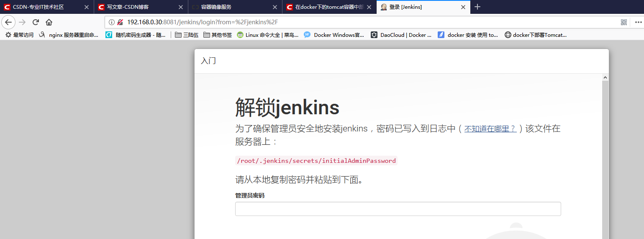Reload the current page
The image size is (644, 239).
[x=36, y=22]
